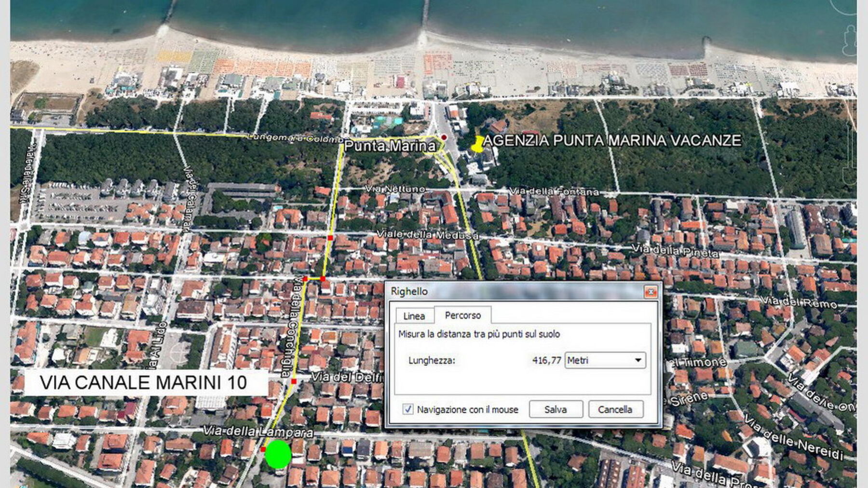Image resolution: width=868 pixels, height=488 pixels.
Task: Click the Punta Marina place label
Action: tap(390, 146)
